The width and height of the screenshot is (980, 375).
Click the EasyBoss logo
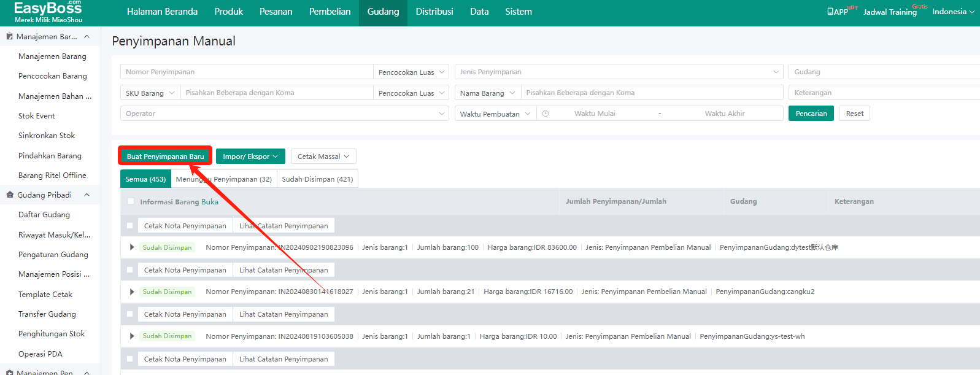click(x=48, y=12)
